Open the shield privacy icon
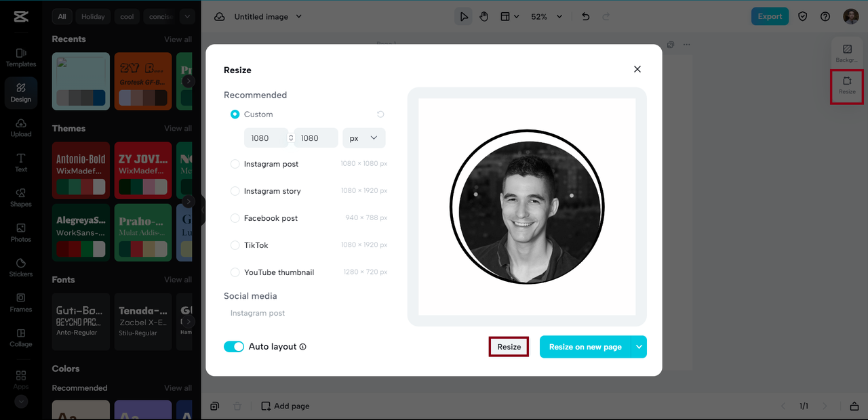 coord(803,16)
